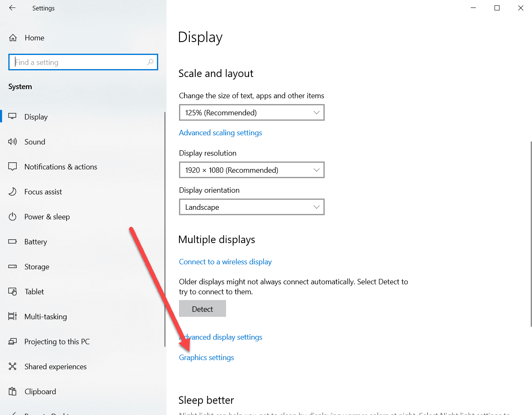Go to Notifications & actions section
This screenshot has height=415, width=532.
tap(61, 167)
